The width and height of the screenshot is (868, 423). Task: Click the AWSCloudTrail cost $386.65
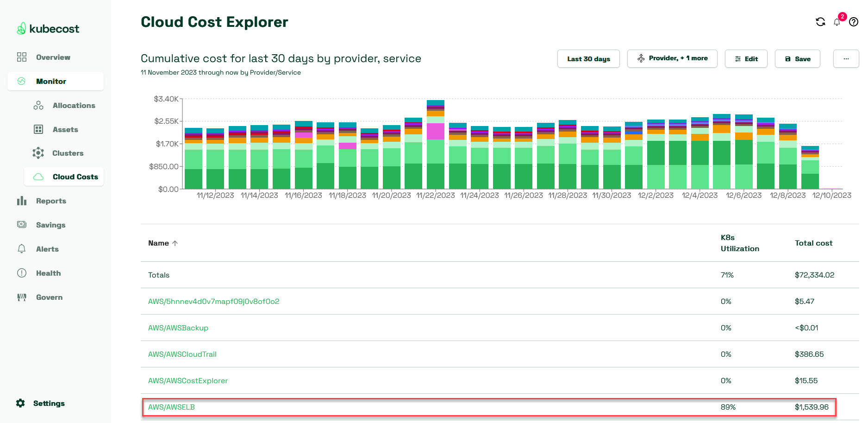[x=809, y=354]
